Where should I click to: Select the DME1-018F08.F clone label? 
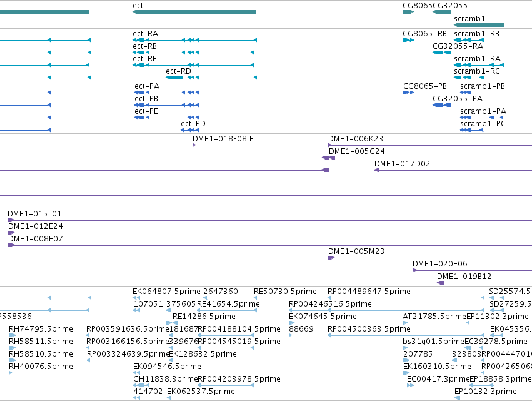pyautogui.click(x=223, y=139)
